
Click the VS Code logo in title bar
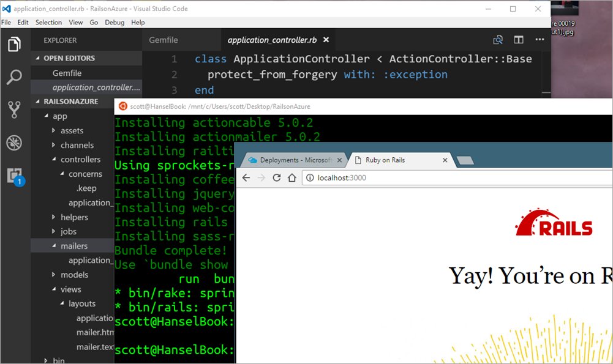pyautogui.click(x=6, y=9)
